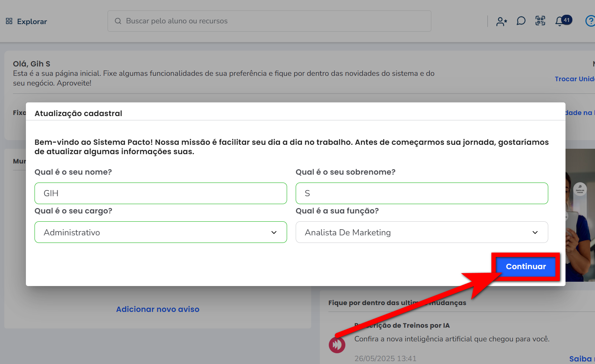Click the round logo badge on banner image
595x364 pixels.
tap(580, 189)
